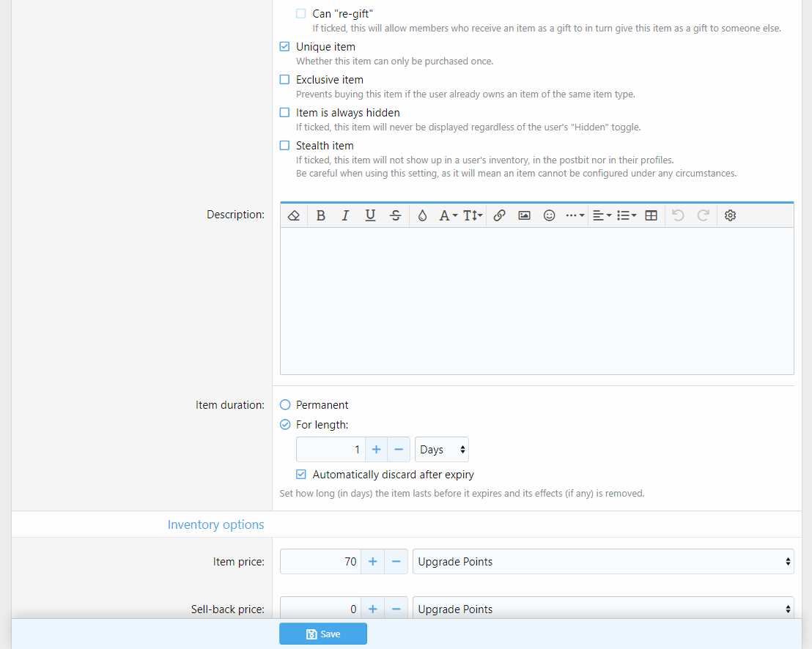This screenshot has width=812, height=649.
Task: Open the Font family dropdown
Action: [448, 215]
